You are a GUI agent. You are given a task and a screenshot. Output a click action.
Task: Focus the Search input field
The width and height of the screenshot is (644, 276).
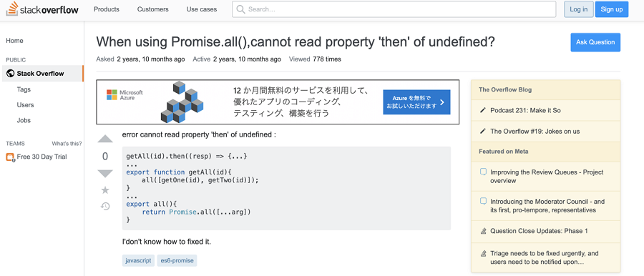[x=394, y=9]
